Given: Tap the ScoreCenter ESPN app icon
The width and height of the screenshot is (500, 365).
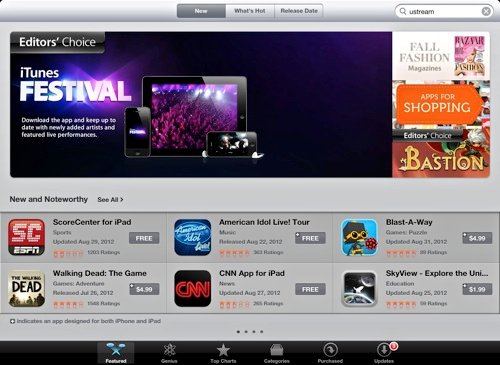Looking at the screenshot, I should [x=26, y=237].
